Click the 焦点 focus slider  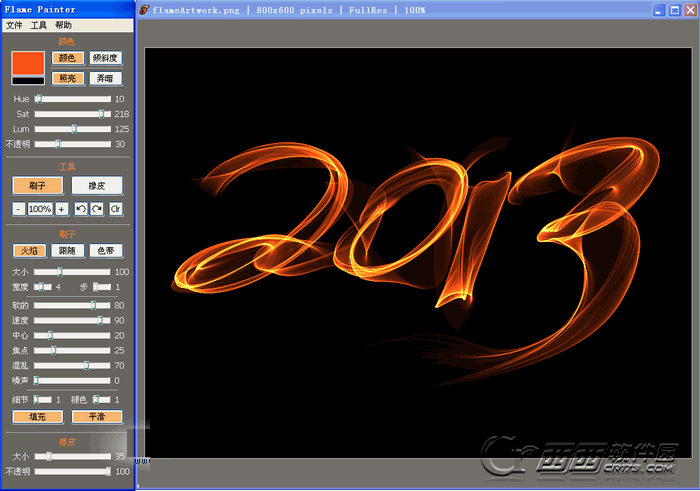tap(72, 350)
